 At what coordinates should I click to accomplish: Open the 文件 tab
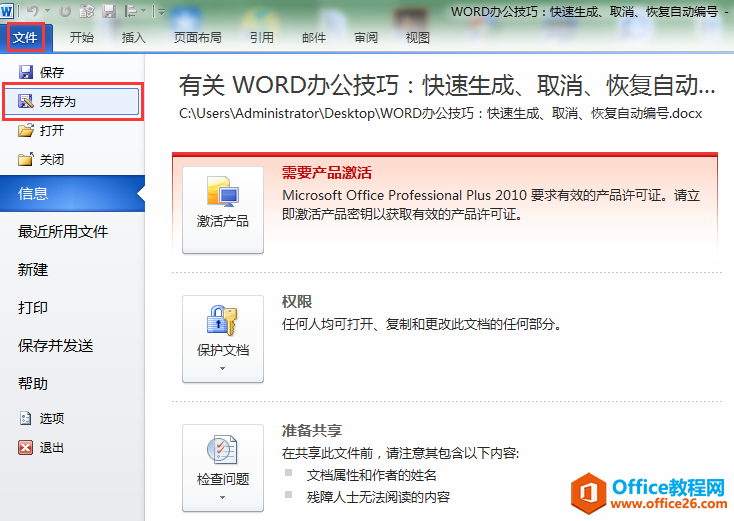pos(25,37)
